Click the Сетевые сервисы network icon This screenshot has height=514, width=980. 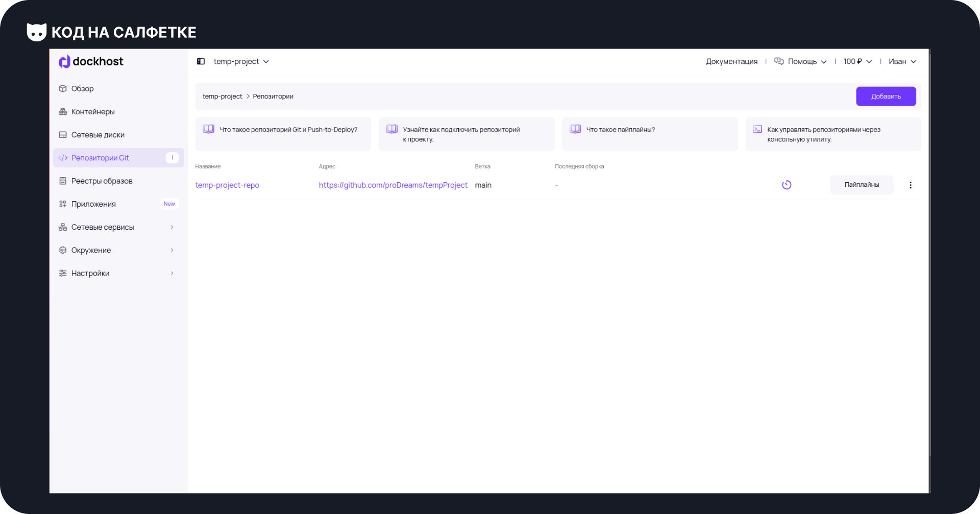pyautogui.click(x=63, y=227)
